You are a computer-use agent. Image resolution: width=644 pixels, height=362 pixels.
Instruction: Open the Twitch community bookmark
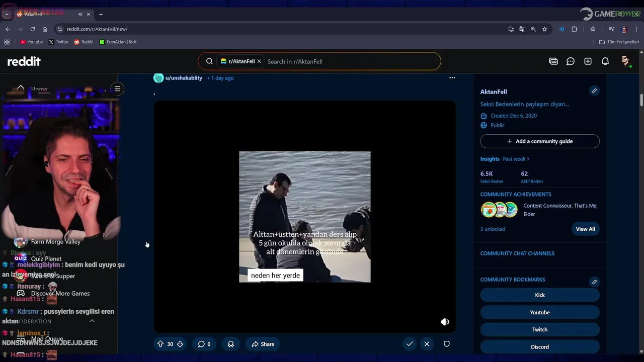pyautogui.click(x=540, y=329)
